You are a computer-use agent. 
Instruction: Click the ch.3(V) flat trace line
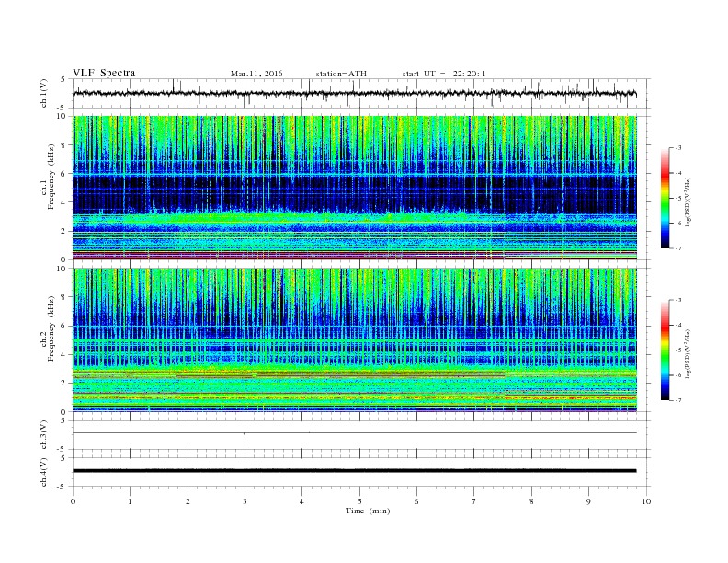click(x=355, y=433)
